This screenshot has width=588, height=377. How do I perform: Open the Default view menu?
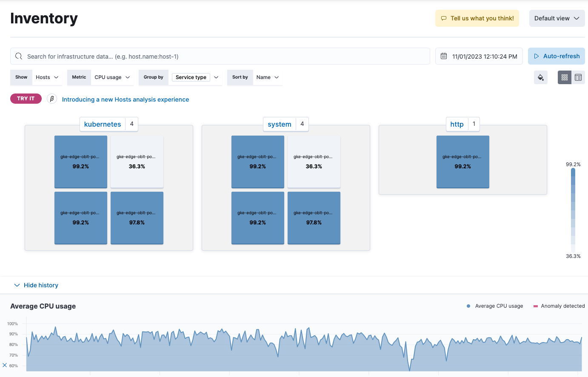(557, 18)
